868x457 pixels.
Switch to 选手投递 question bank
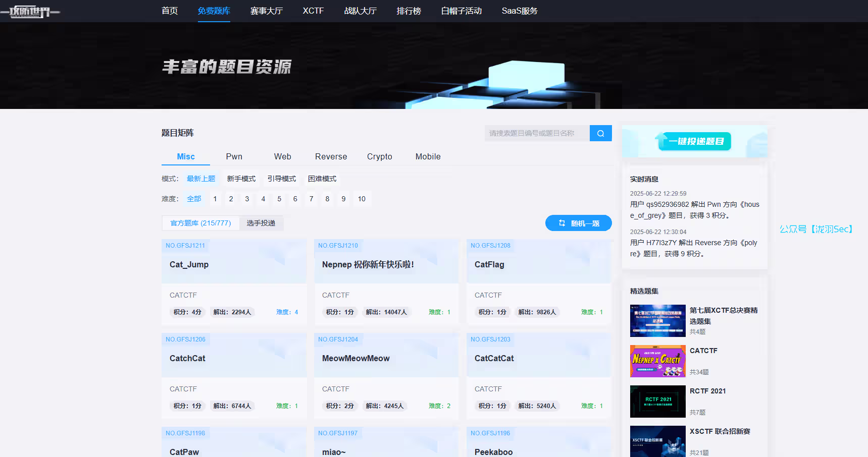pos(261,223)
